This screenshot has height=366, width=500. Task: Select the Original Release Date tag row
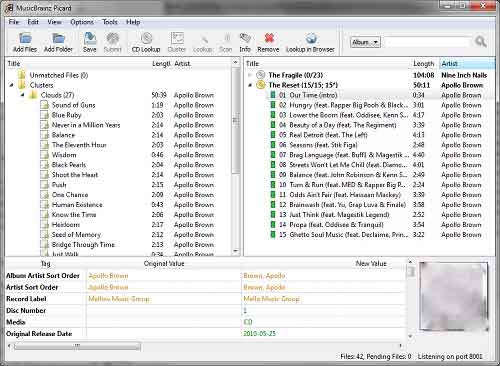(205, 334)
